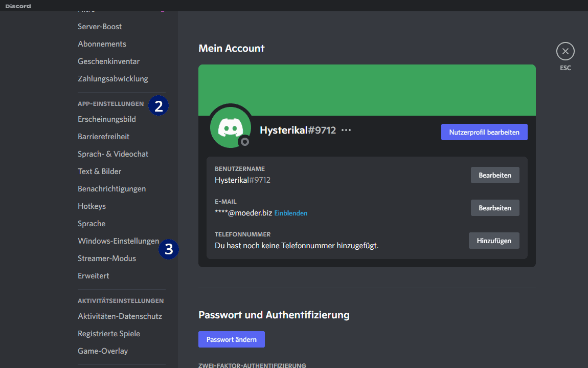Image resolution: width=588 pixels, height=368 pixels.
Task: Select Game-Overlay in the sidebar
Action: click(x=103, y=351)
